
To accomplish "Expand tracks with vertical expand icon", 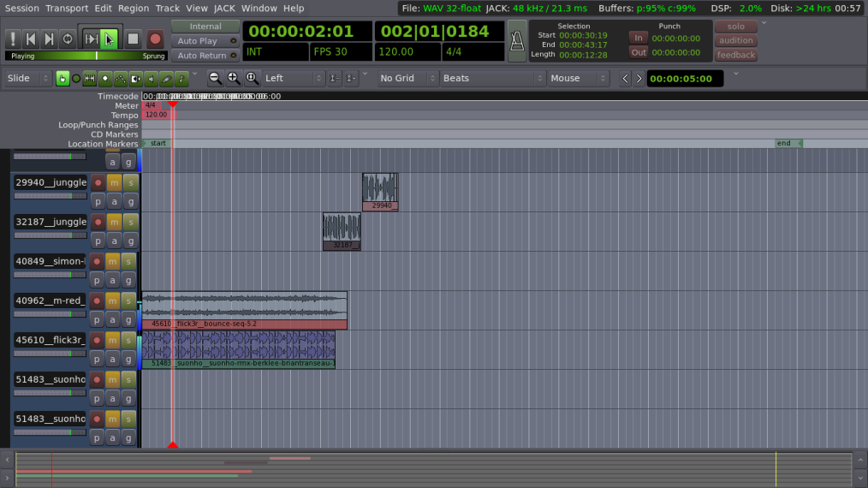I will click(x=351, y=79).
